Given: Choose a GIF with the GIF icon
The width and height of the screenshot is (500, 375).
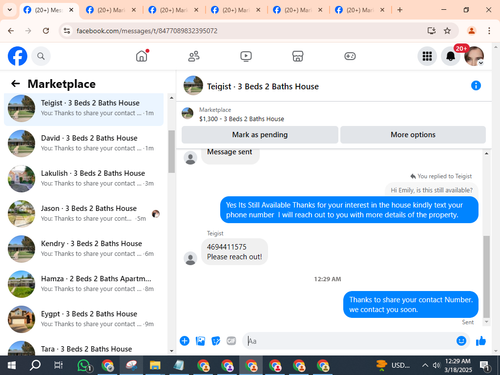Looking at the screenshot, I should coord(231,341).
